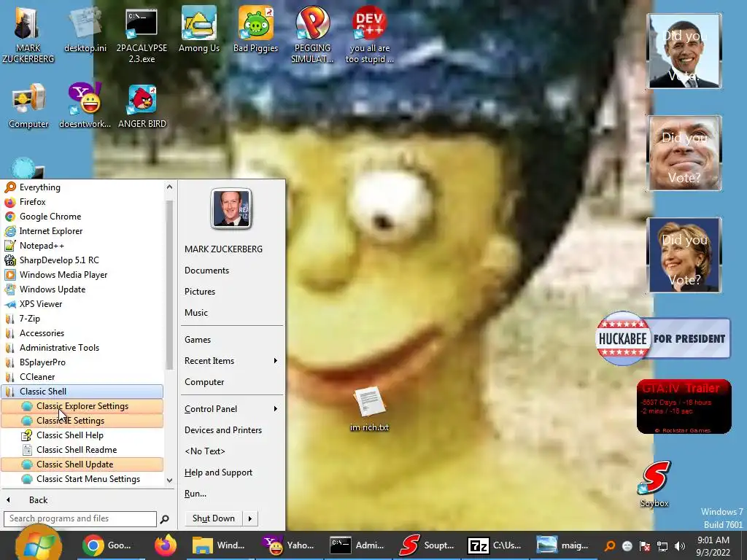Viewport: 747px width, 560px height.
Task: Launch 2PACALYPSE 2.3.exe desktop shortcut
Action: (x=142, y=36)
